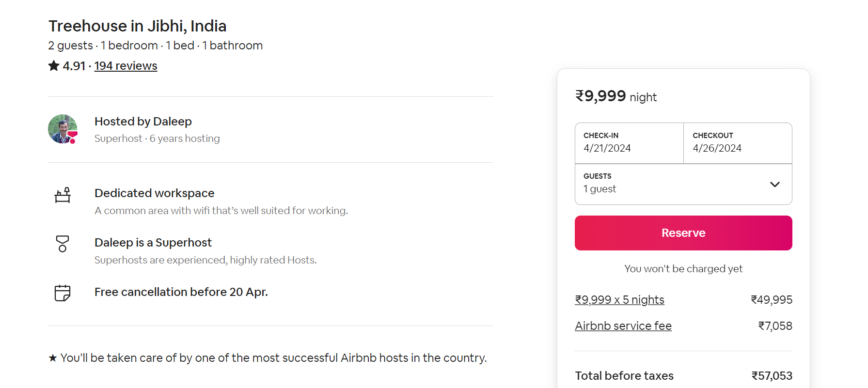868x388 pixels.
Task: Click the Hosted by Daleep heading
Action: (143, 121)
